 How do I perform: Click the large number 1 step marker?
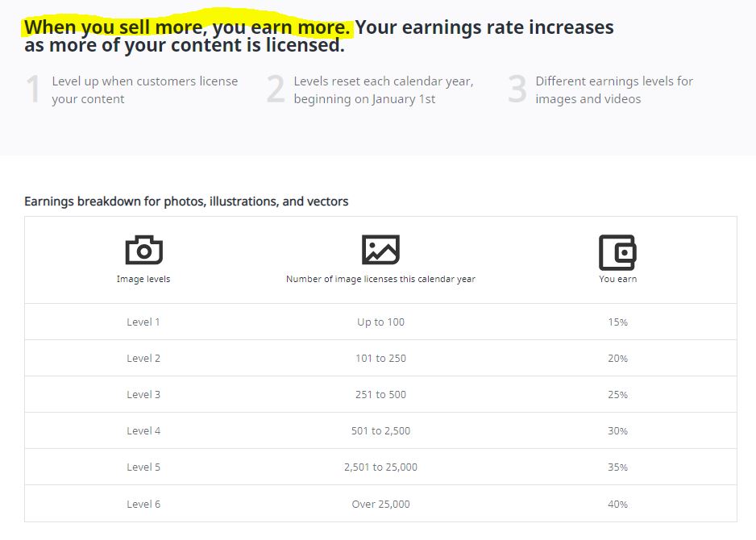coord(33,90)
